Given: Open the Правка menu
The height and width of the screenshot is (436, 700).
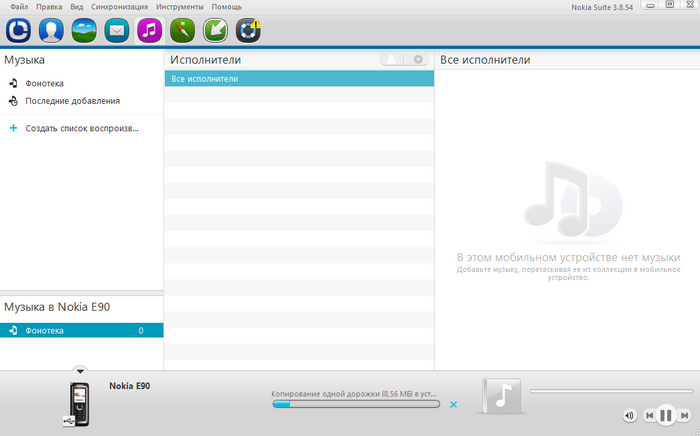Looking at the screenshot, I should pos(49,7).
